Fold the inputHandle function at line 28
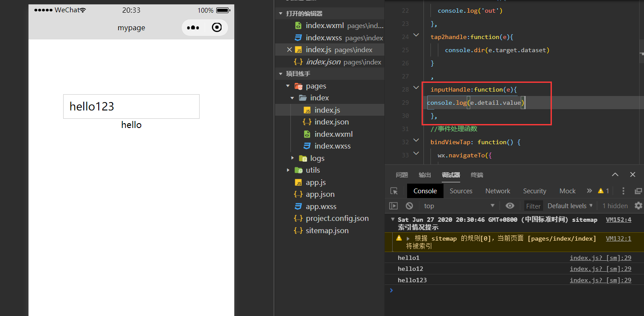This screenshot has width=644, height=316. pos(416,88)
